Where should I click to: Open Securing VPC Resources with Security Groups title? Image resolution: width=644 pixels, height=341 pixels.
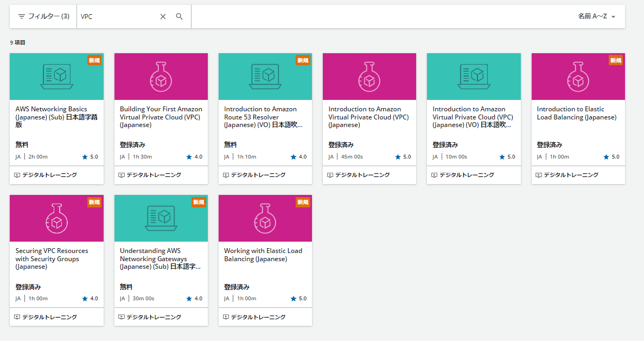click(52, 258)
